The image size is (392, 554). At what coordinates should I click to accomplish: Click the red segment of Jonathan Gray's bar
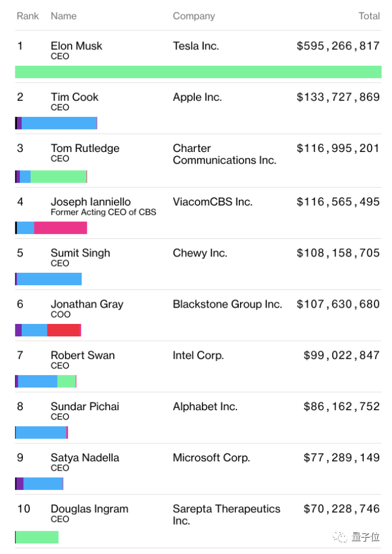tap(63, 330)
